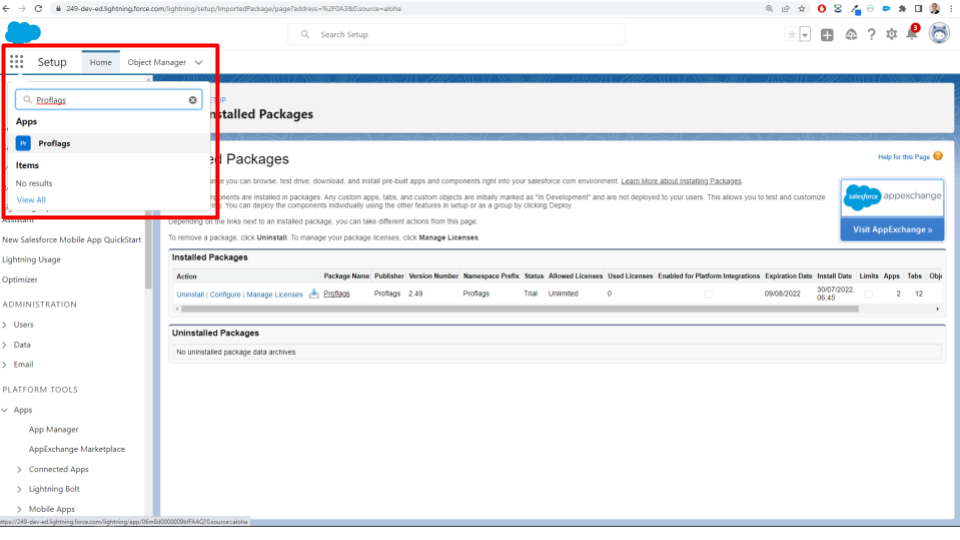Open App Manager in the sidebar
The image size is (960, 540).
[x=53, y=430]
